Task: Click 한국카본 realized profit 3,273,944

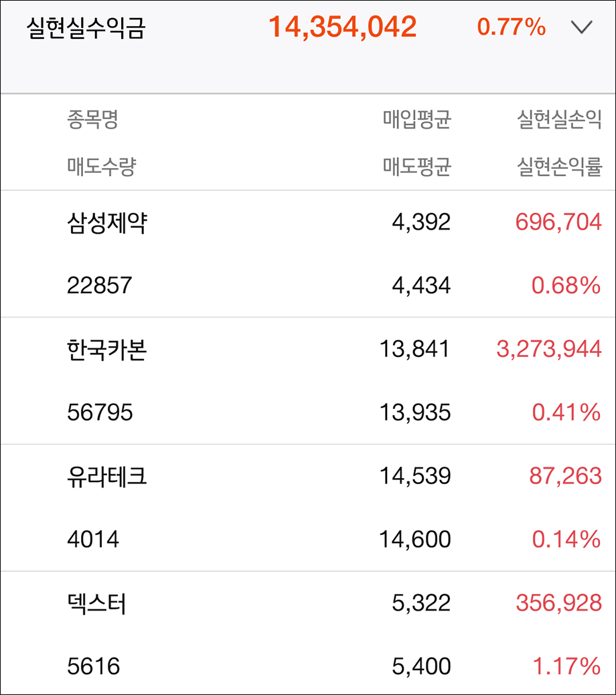Action: (549, 349)
